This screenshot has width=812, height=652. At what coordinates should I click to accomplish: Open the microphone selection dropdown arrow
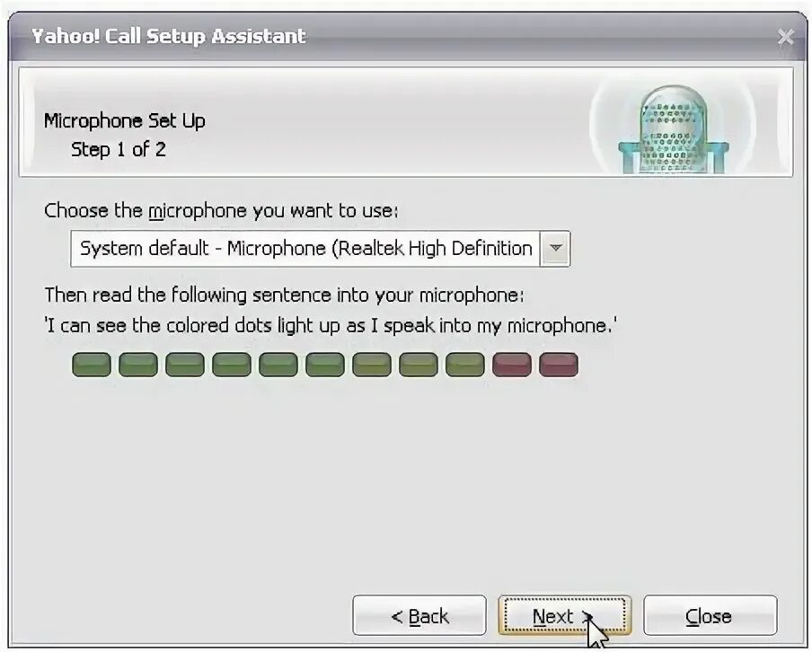tap(555, 249)
